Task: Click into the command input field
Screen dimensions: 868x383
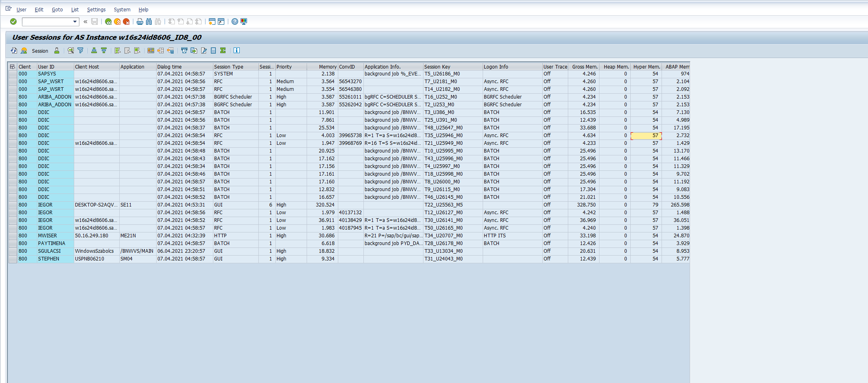Action: (x=47, y=22)
